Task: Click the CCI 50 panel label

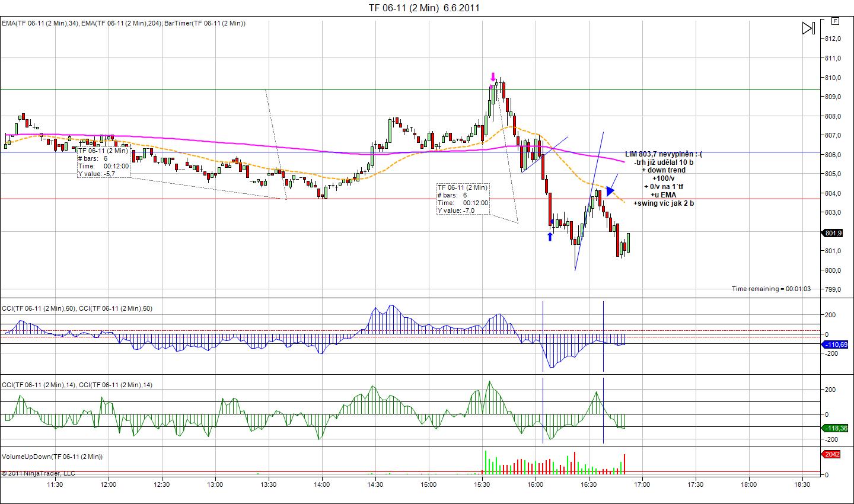Action: pos(77,308)
